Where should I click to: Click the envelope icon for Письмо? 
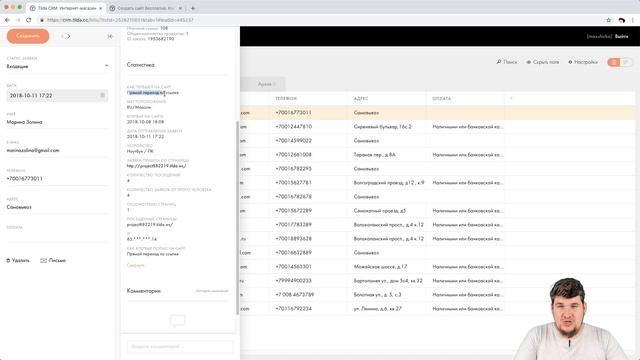pyautogui.click(x=44, y=260)
